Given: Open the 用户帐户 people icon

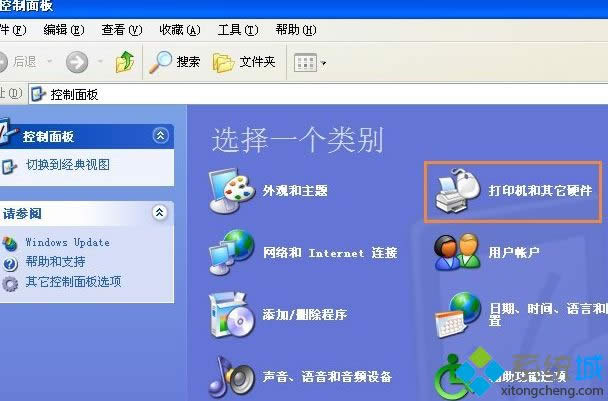Looking at the screenshot, I should point(458,252).
